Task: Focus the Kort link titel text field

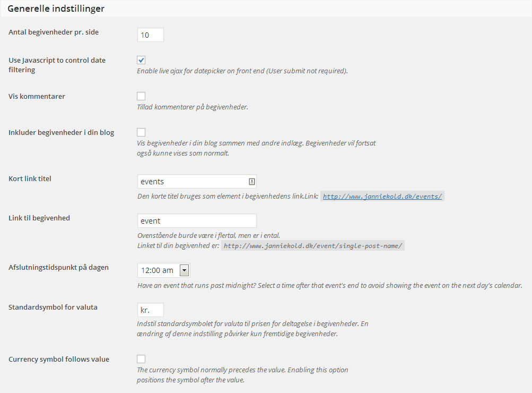Action: (x=197, y=182)
